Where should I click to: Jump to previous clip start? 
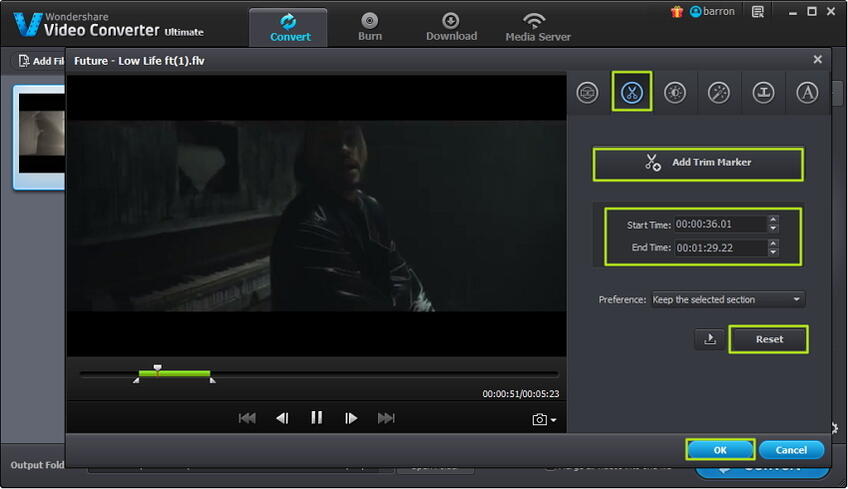pyautogui.click(x=247, y=418)
